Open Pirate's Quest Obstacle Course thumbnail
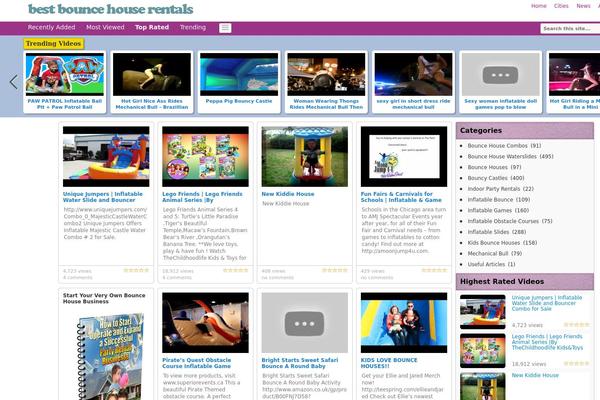This screenshot has width=600, height=400. pos(205,323)
